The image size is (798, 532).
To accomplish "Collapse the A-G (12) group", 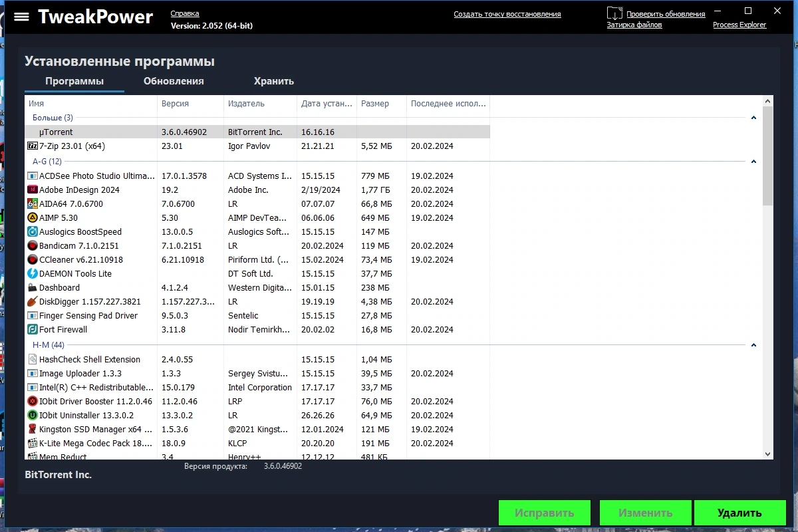I will coord(753,162).
